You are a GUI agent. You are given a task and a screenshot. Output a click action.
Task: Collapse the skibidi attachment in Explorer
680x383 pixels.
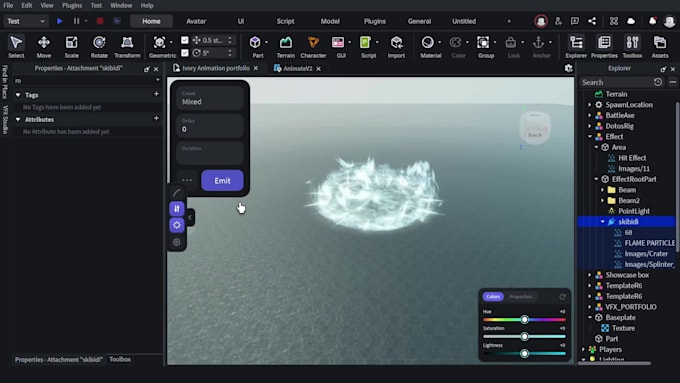(x=602, y=222)
